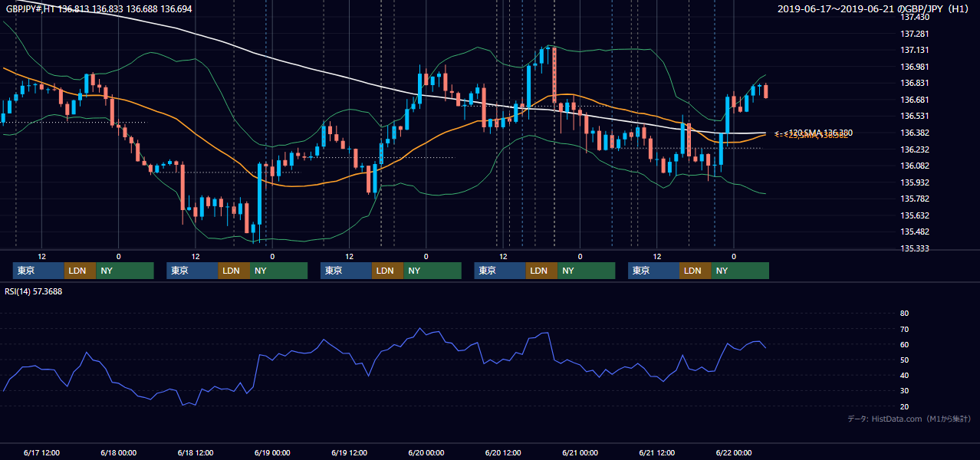980x460 pixels.
Task: Click the RSI 80 level label
Action: 904,314
